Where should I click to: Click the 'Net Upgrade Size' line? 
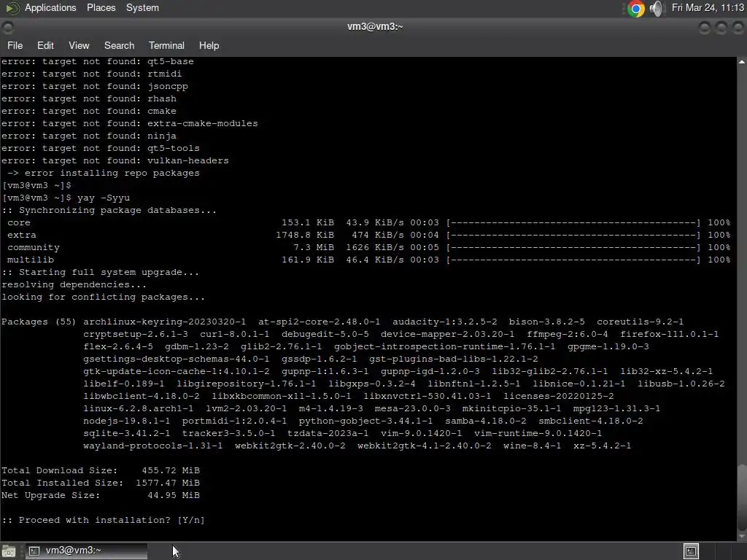pyautogui.click(x=101, y=495)
